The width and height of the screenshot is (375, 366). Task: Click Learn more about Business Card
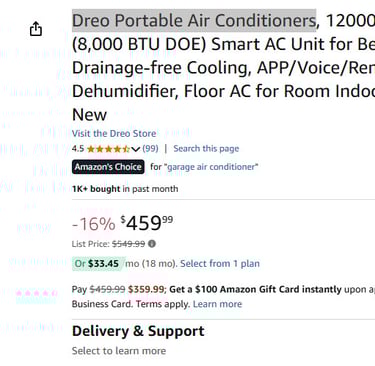(217, 304)
